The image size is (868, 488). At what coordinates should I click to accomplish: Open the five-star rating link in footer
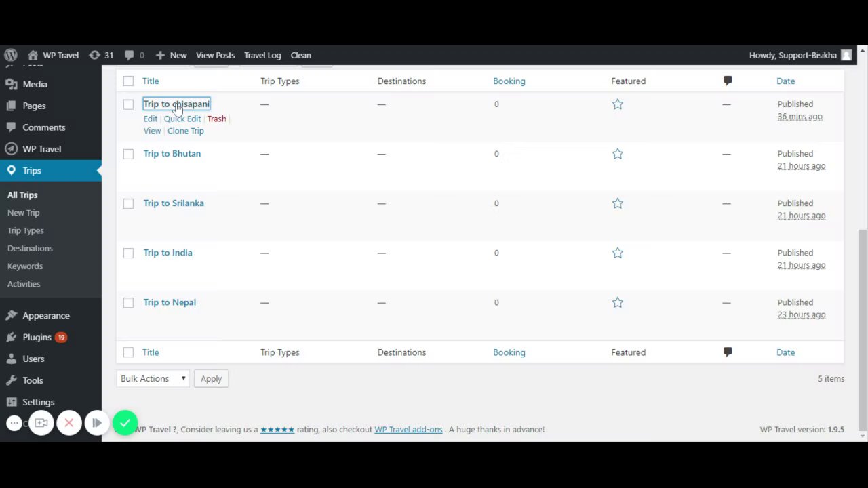(x=277, y=429)
